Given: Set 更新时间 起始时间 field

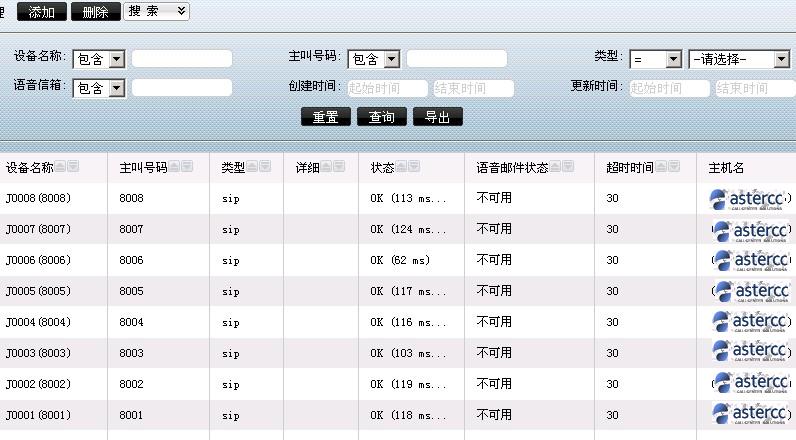Looking at the screenshot, I should pyautogui.click(x=670, y=88).
